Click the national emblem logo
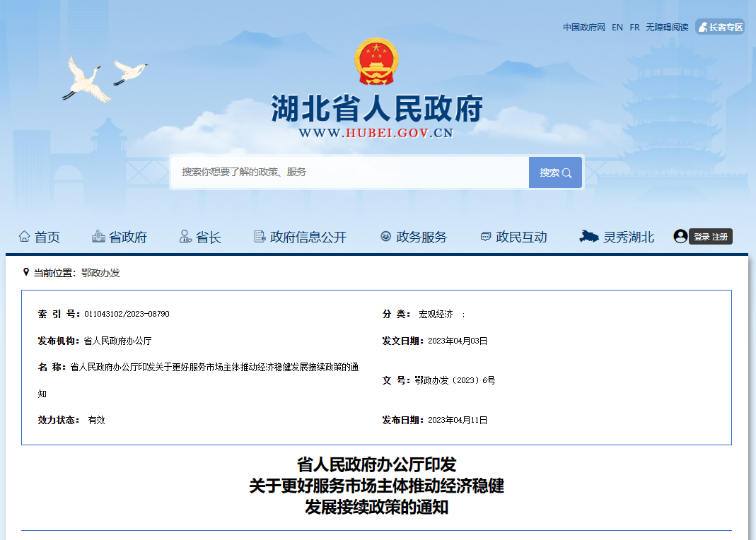Screen dimensions: 756x540 [376, 62]
